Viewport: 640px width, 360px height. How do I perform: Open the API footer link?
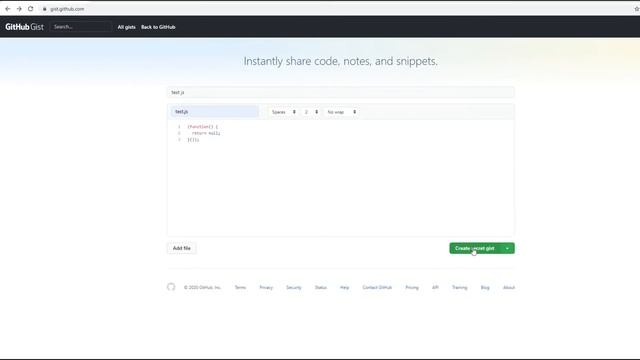pos(435,287)
